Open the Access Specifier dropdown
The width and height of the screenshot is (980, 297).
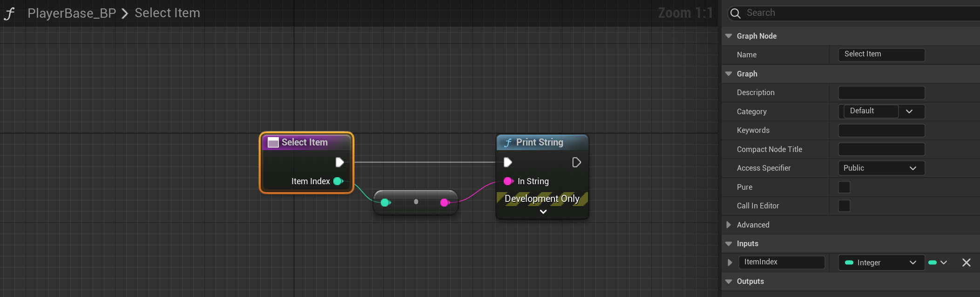pyautogui.click(x=881, y=168)
